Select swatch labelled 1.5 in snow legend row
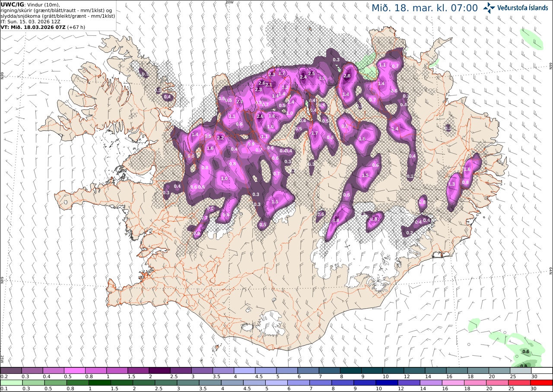 pyautogui.click(x=138, y=370)
